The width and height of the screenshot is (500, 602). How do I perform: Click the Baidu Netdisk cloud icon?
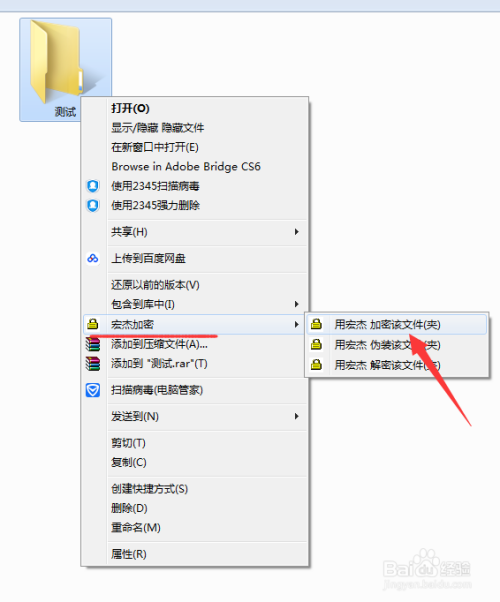tap(93, 258)
